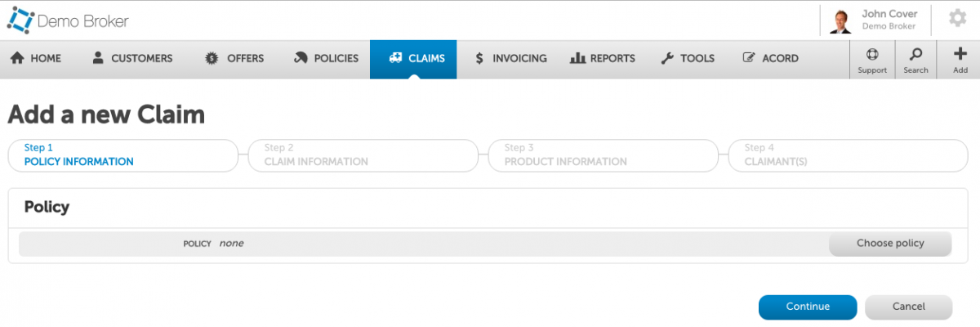Open the Tools menu
The width and height of the screenshot is (980, 327).
(688, 59)
